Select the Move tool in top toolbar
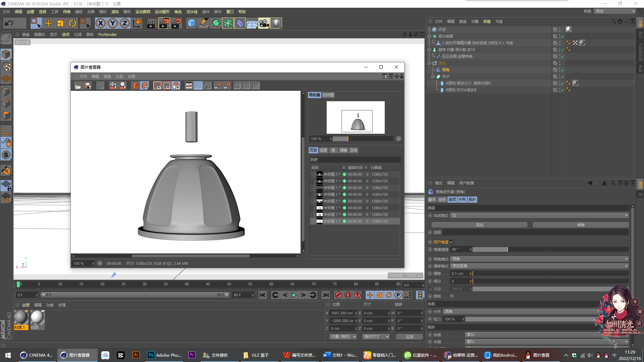644x362 pixels. (48, 23)
